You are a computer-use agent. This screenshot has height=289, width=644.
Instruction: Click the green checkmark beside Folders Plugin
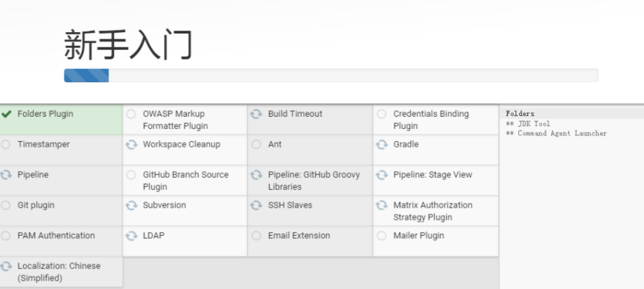coord(6,114)
